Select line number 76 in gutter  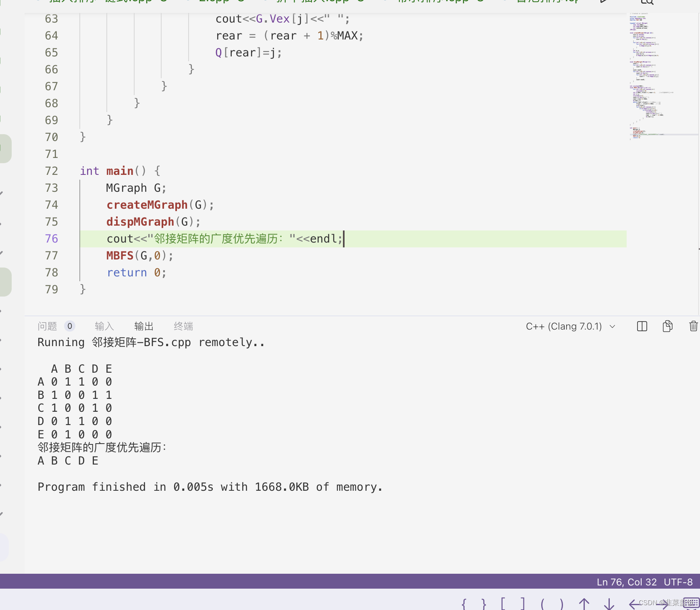(x=52, y=239)
